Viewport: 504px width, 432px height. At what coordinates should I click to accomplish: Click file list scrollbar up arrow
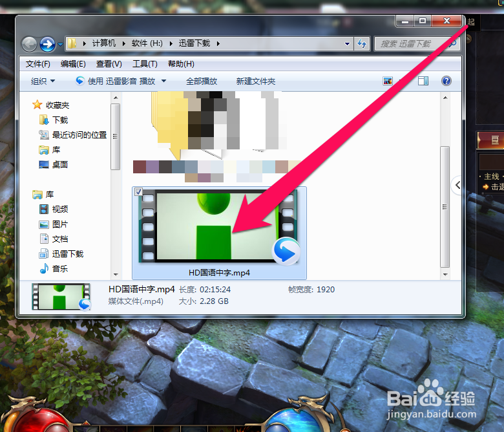point(445,98)
